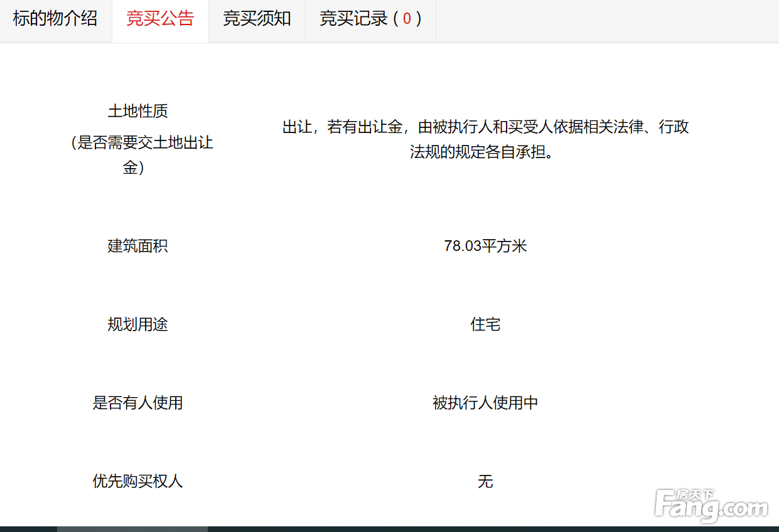Open the 标的物介绍 tab
The image size is (779, 532).
coord(55,19)
